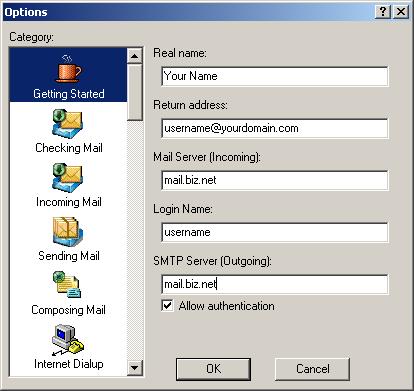Edit the Mail Server (Incoming) field
Viewport: 414px width, 391px height.
[275, 180]
